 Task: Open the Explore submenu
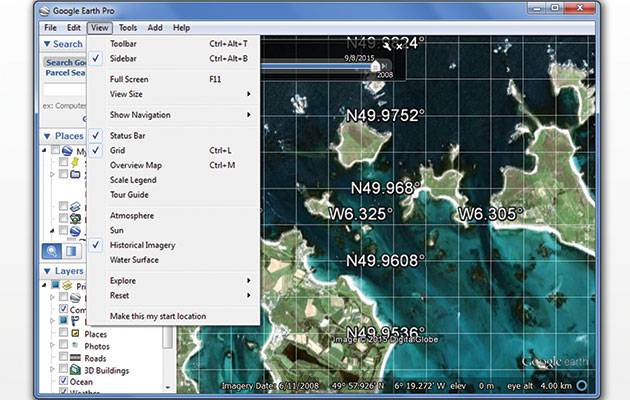click(x=174, y=281)
